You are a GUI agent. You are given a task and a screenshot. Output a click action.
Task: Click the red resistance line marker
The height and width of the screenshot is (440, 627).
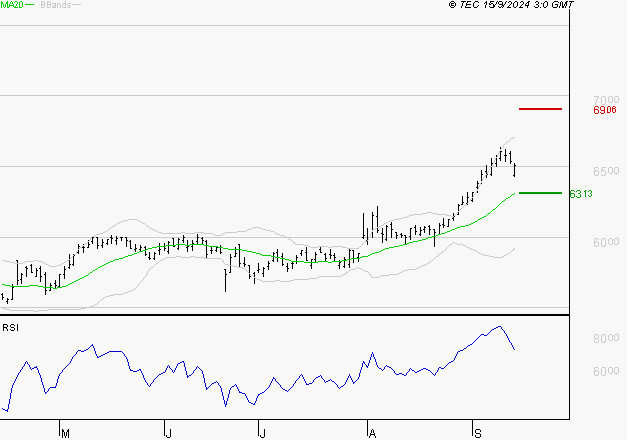pyautogui.click(x=540, y=109)
